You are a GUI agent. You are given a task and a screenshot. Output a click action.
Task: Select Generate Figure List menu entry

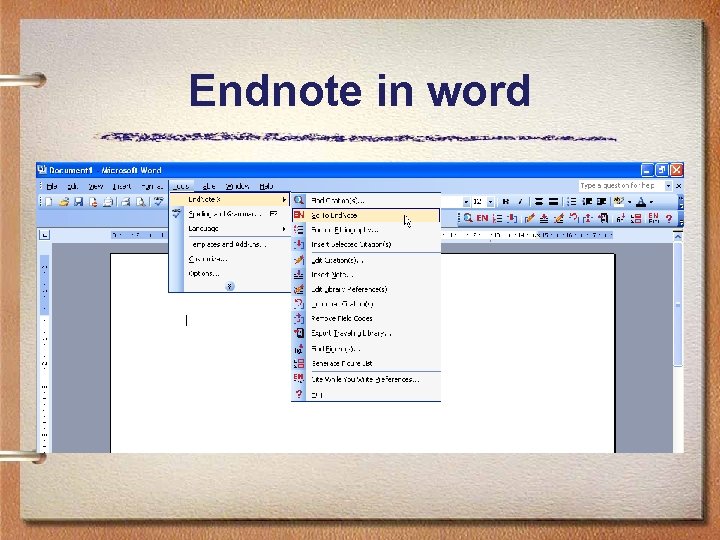tap(366, 363)
